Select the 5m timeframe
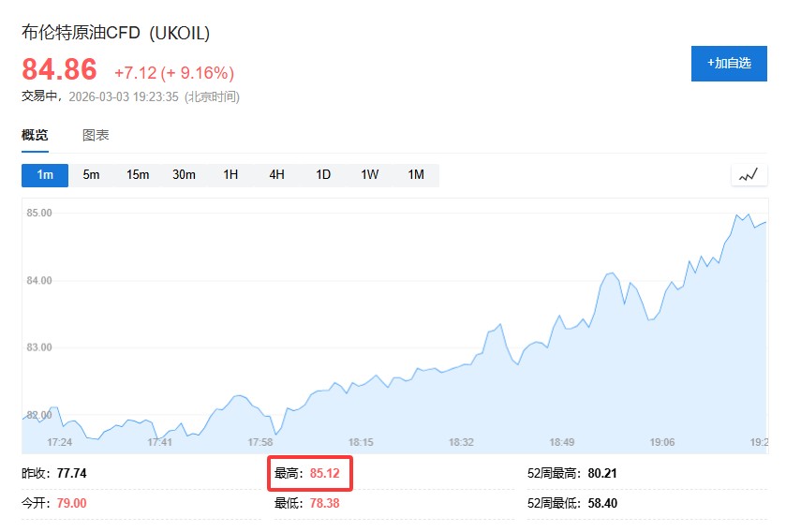The width and height of the screenshot is (786, 532). click(91, 175)
